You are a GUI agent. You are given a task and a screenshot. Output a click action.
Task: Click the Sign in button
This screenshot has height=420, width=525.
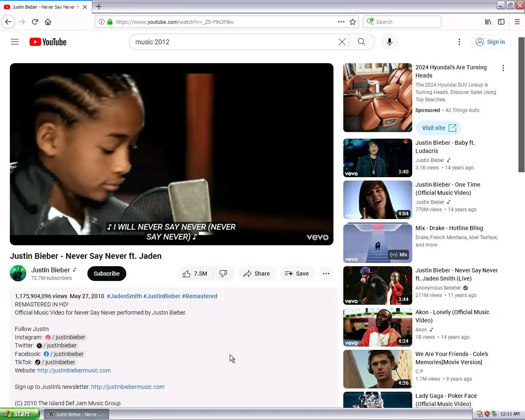[491, 42]
